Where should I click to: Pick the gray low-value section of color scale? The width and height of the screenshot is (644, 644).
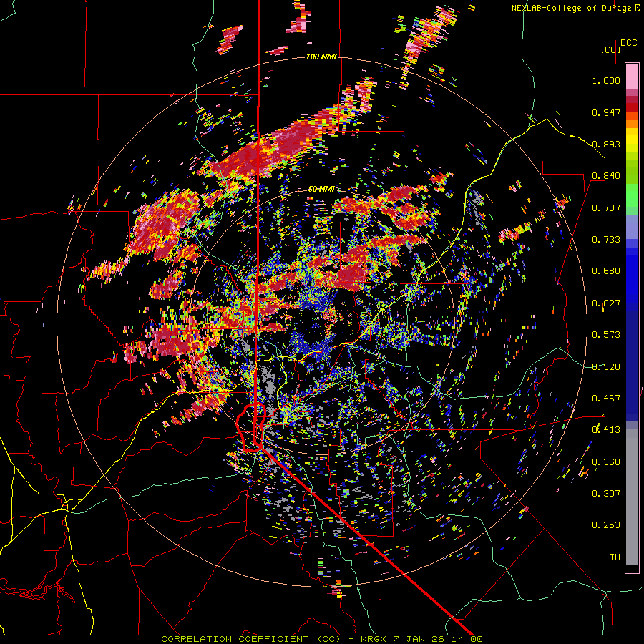pyautogui.click(x=632, y=497)
